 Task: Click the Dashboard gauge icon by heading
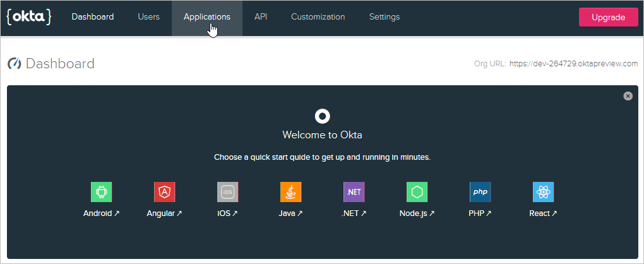[15, 64]
